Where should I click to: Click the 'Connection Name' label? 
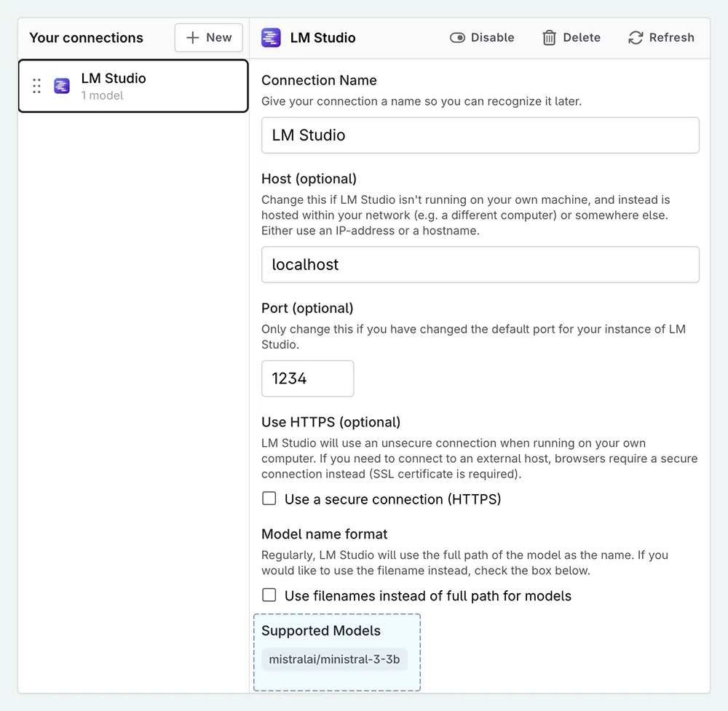pyautogui.click(x=319, y=80)
